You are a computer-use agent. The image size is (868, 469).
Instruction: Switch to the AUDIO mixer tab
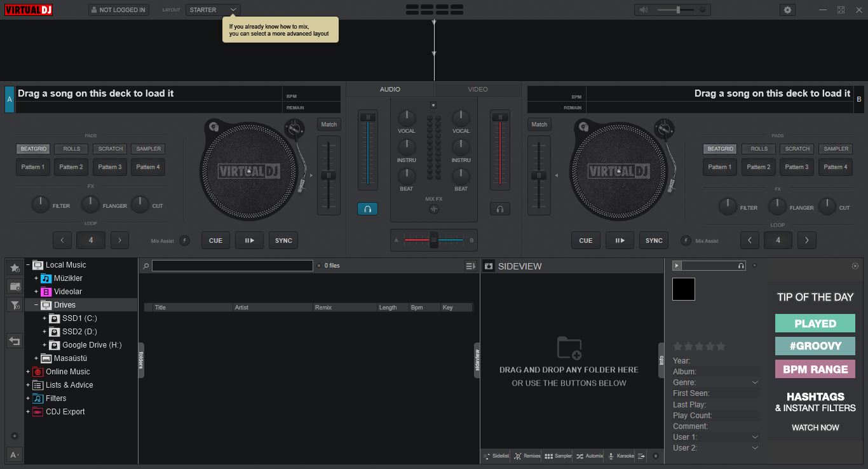(x=390, y=89)
